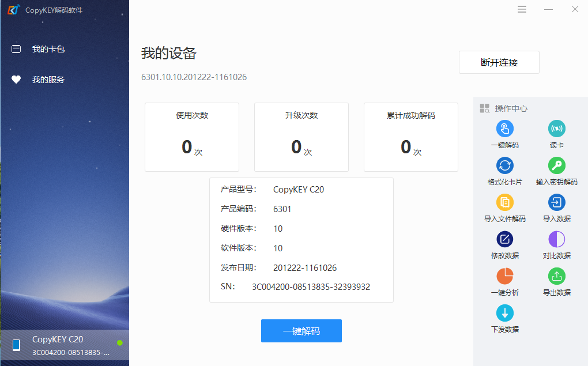
Task: Select the Compare data (对比数据) icon
Action: click(556, 239)
